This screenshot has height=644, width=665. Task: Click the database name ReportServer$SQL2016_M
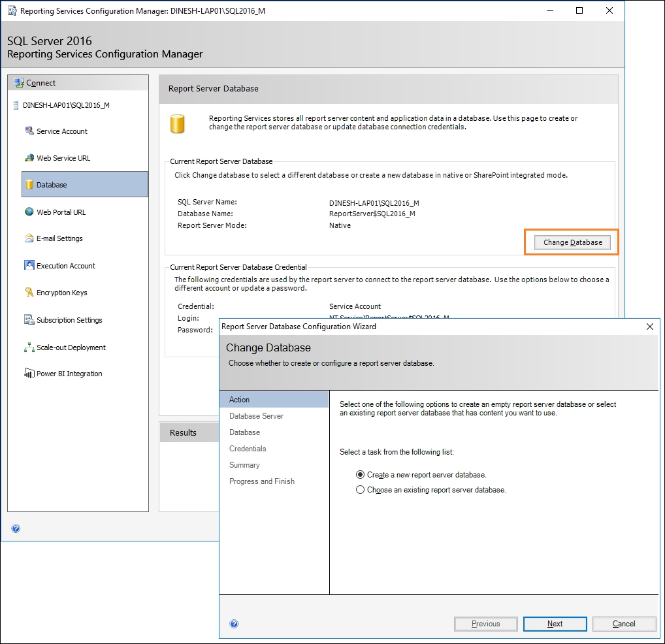click(x=372, y=214)
